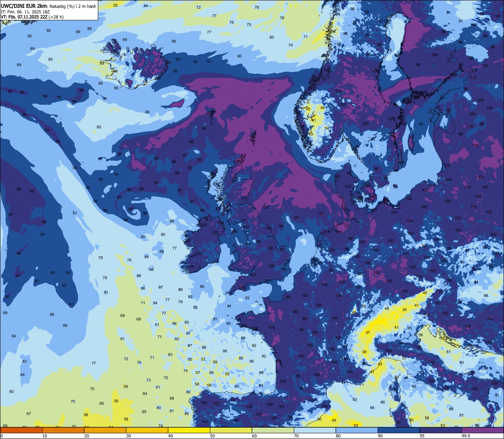Click the 0–10 % dark orange legend swatch
The image size is (504, 439).
click(21, 430)
